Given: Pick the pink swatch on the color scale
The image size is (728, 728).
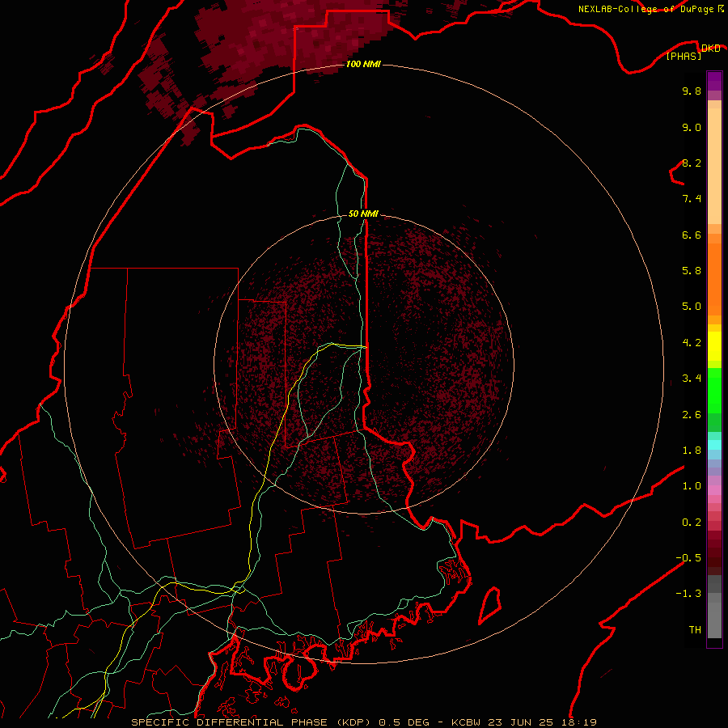Looking at the screenshot, I should point(714,490).
